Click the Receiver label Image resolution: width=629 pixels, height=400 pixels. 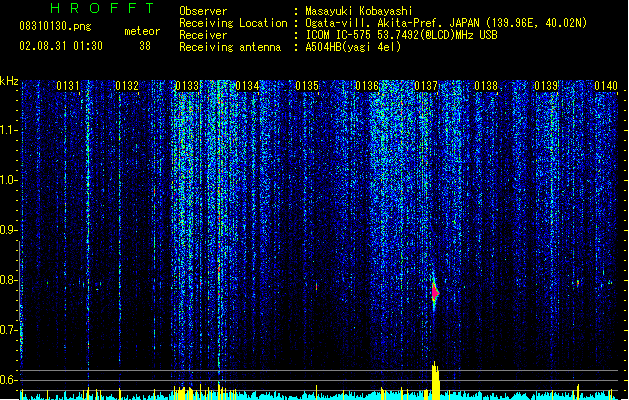(x=203, y=35)
